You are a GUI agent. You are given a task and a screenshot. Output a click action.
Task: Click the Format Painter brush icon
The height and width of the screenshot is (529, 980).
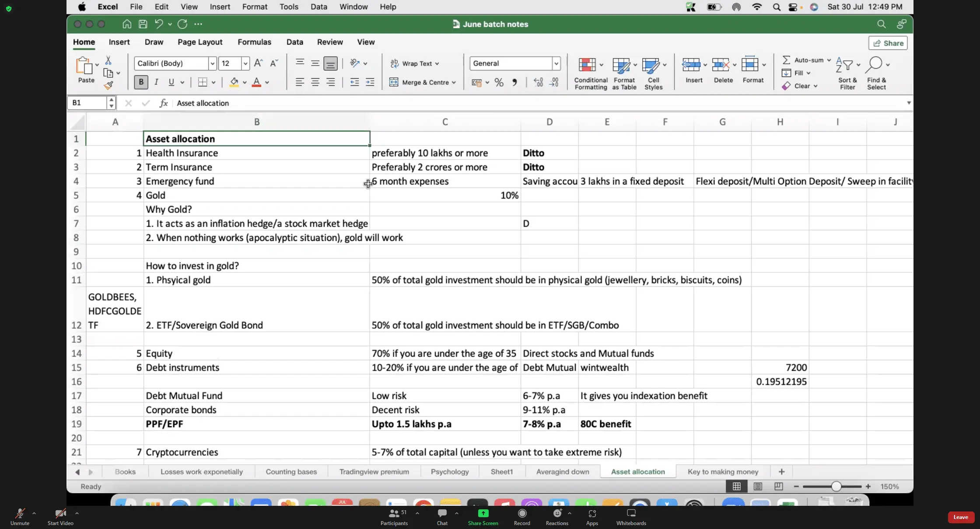tap(108, 85)
